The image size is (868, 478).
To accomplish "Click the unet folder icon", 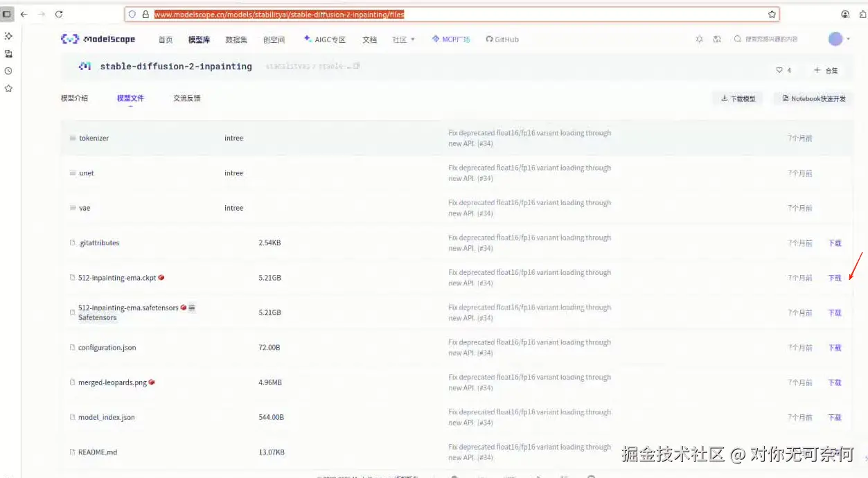I will pos(73,172).
